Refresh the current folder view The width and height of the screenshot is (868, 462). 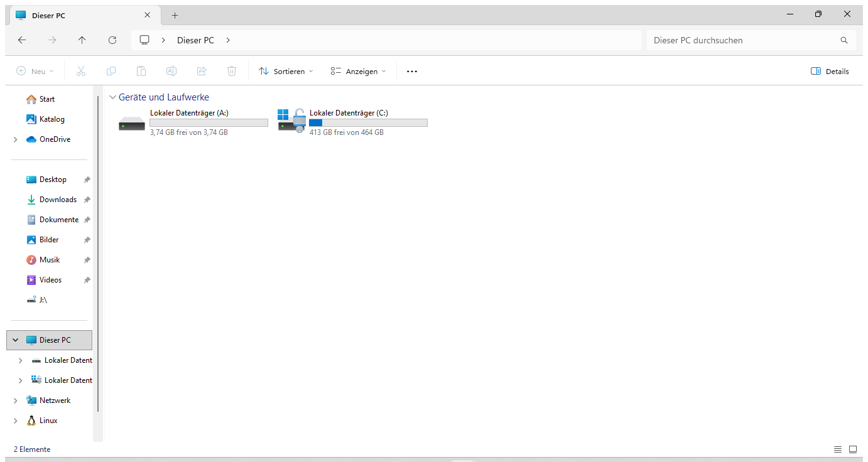click(112, 40)
